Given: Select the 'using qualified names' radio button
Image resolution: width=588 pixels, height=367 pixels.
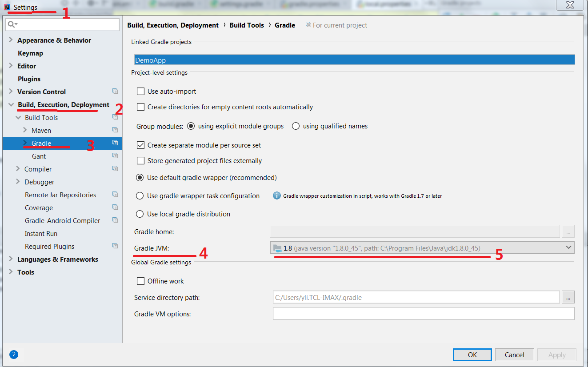Looking at the screenshot, I should 296,126.
